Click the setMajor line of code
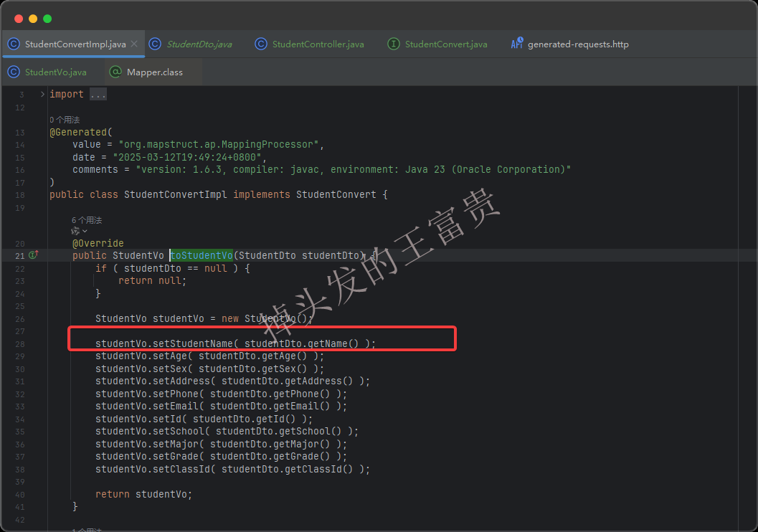Viewport: 758px width, 532px height. point(221,444)
